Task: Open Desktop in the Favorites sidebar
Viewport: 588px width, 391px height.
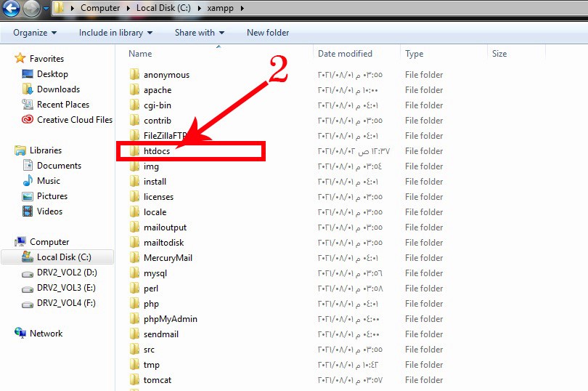Action: (x=52, y=74)
